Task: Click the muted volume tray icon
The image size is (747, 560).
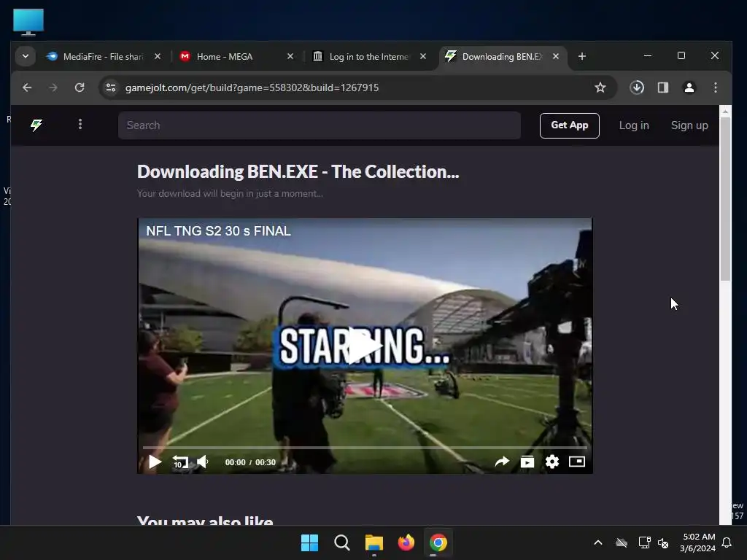Action: (x=662, y=542)
